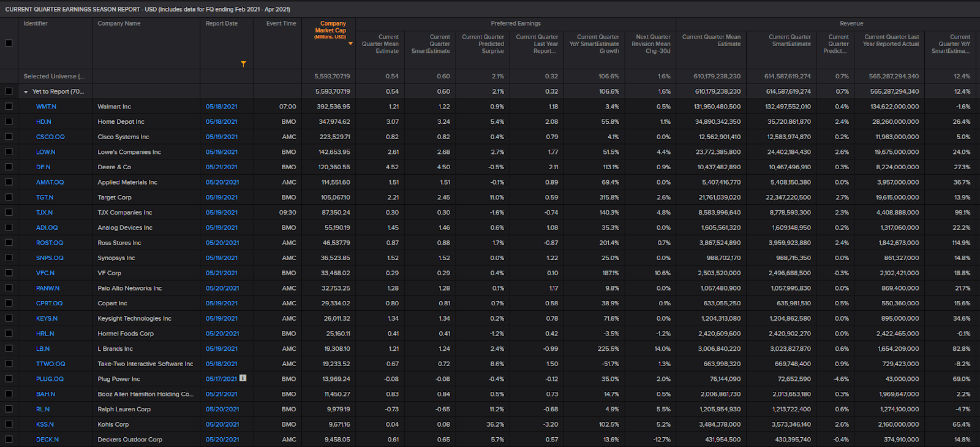
Task: Check the box for the DECK.N row
Action: (9, 439)
